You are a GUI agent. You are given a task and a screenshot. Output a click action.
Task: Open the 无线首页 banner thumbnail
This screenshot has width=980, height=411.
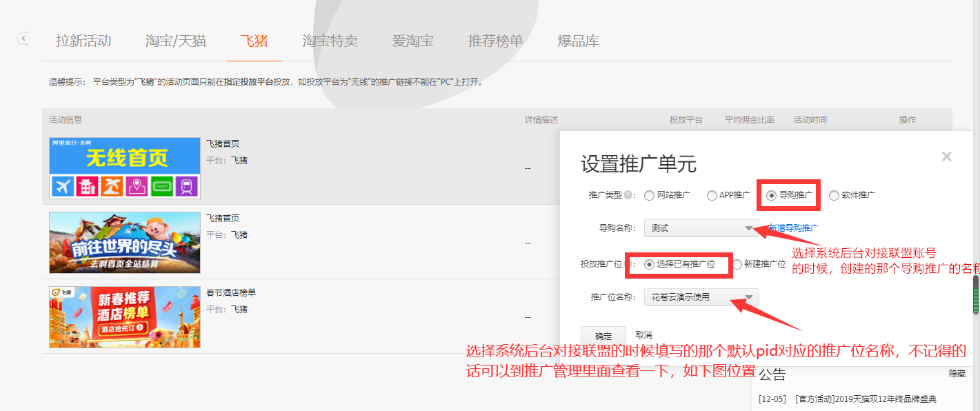(125, 168)
